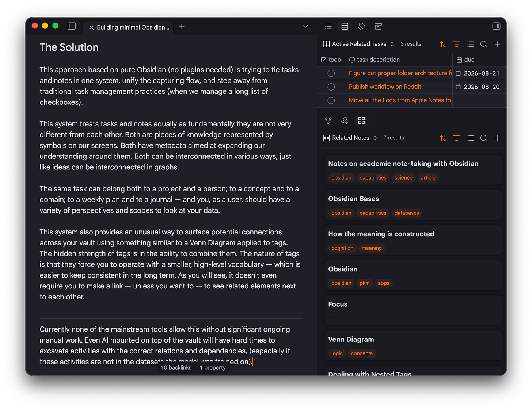532x409 pixels.
Task: Click The Solution heading in the editor
Action: (x=69, y=47)
